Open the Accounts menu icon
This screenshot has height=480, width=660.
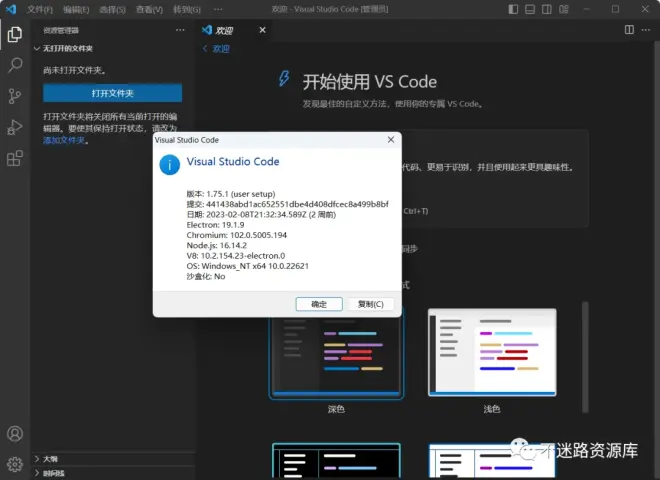15,433
